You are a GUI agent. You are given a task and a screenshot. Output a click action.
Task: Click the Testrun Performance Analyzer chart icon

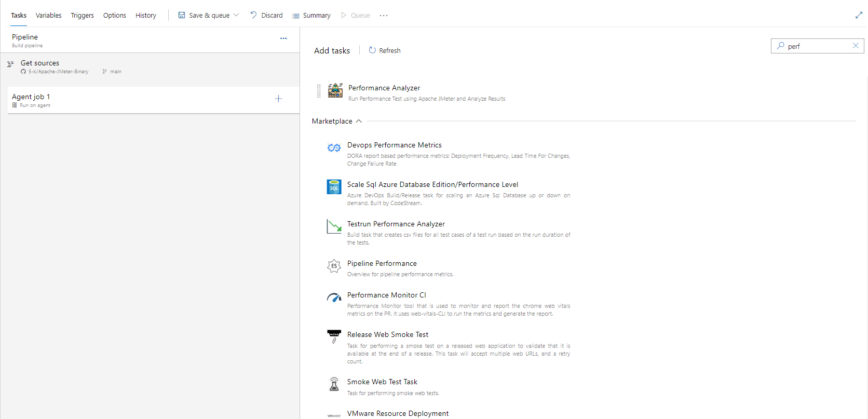[334, 226]
